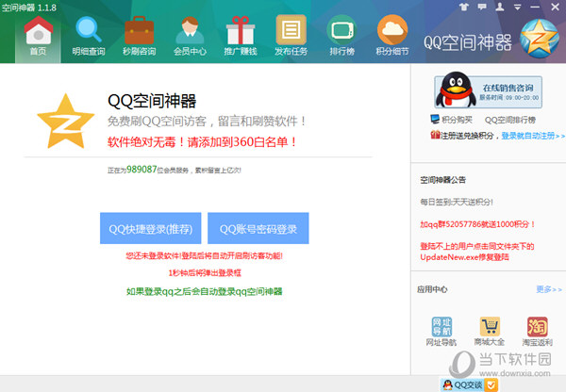Click the QQ账号密码登录 button

pyautogui.click(x=258, y=228)
